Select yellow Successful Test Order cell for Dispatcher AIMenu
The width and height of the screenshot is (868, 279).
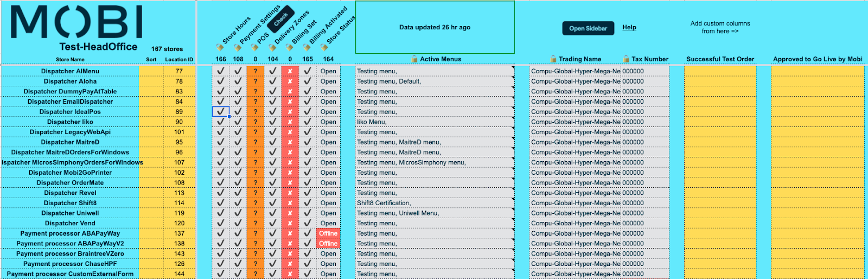[719, 71]
